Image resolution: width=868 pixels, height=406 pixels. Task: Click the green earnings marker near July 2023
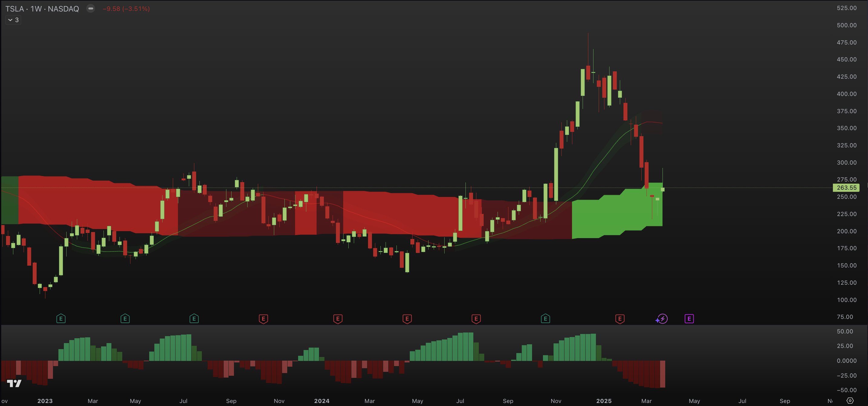(194, 318)
